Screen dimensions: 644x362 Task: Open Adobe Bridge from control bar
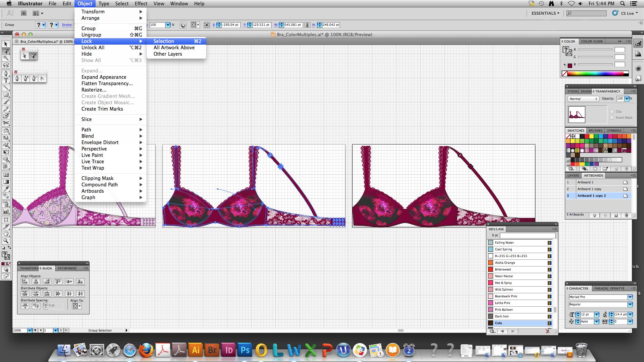pyautogui.click(x=24, y=13)
